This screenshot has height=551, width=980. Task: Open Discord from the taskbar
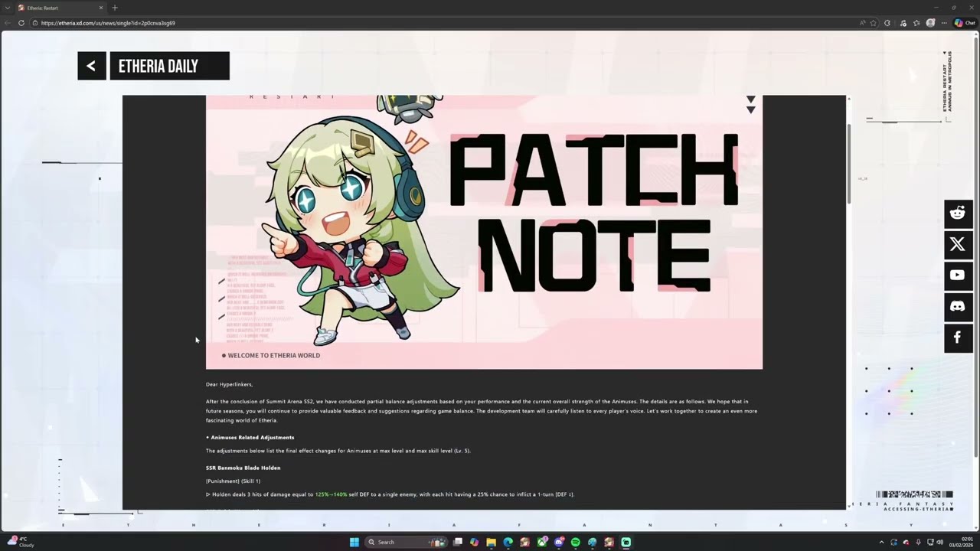pos(559,542)
